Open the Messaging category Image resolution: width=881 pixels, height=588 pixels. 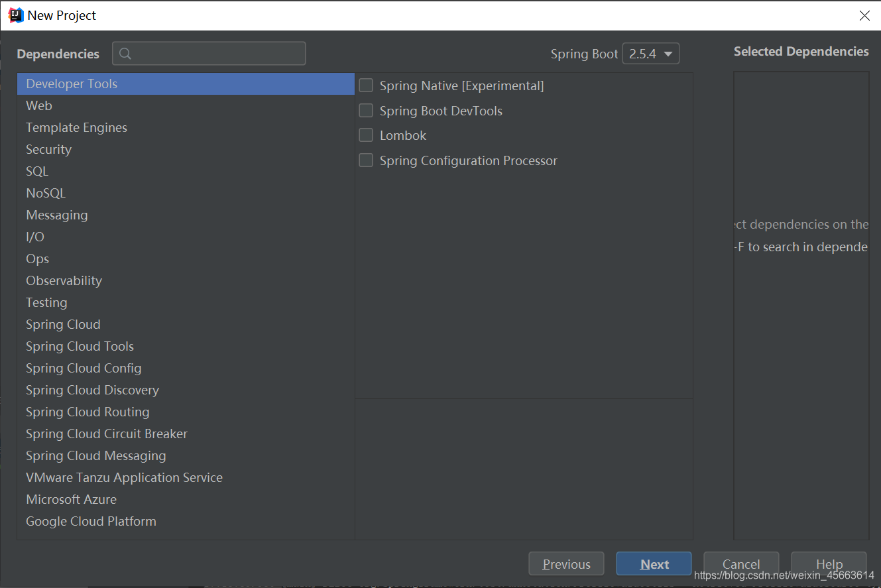186,215
